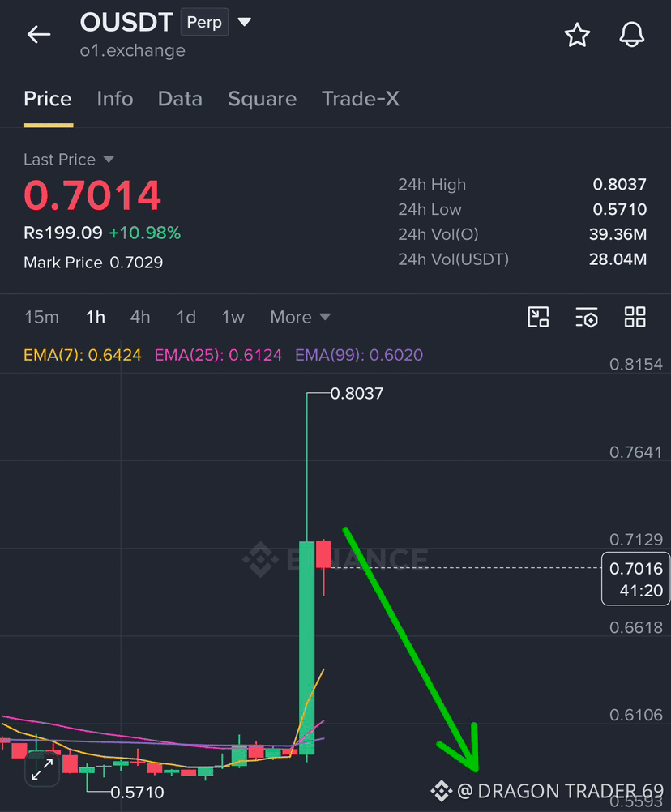The width and height of the screenshot is (671, 812).
Task: Switch to the Info tab
Action: tap(115, 99)
